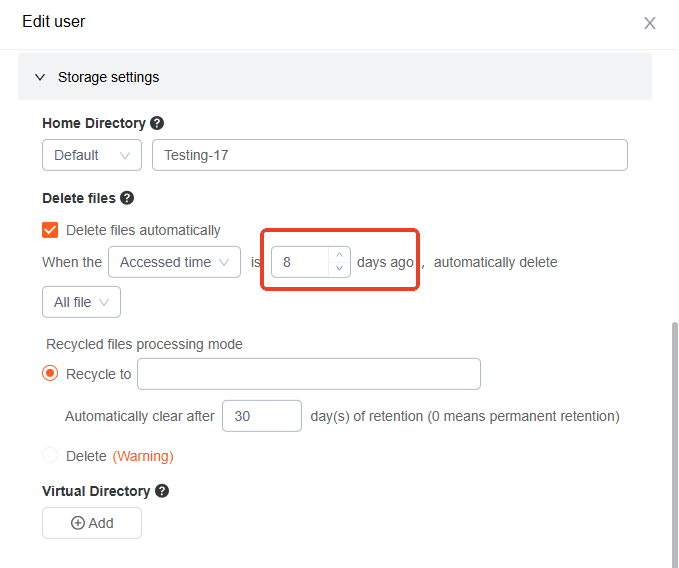Click the dialog vertical scrollbar
The width and height of the screenshot is (679, 568).
click(x=674, y=444)
